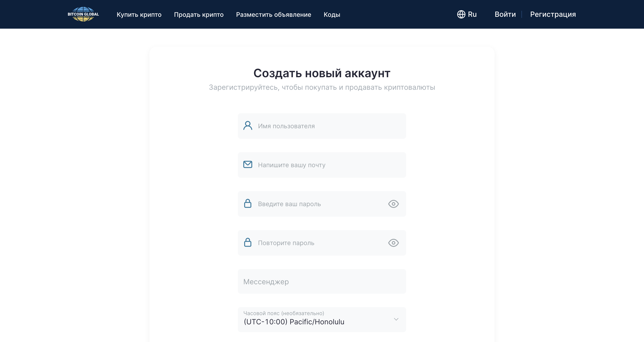644x342 pixels.
Task: Open 'Продать крипто' menu
Action: click(199, 15)
